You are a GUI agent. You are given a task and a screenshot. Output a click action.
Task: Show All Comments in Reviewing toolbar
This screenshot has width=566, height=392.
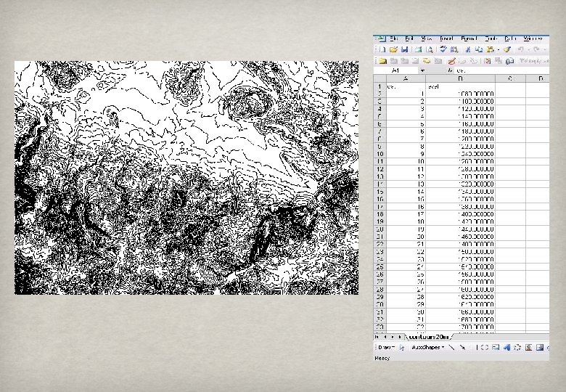point(427,61)
